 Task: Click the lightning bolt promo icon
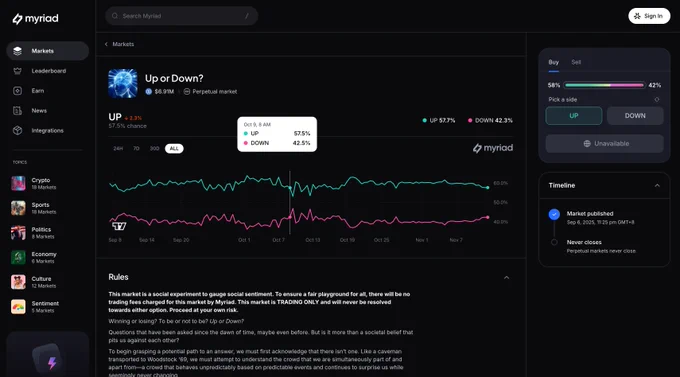click(52, 363)
